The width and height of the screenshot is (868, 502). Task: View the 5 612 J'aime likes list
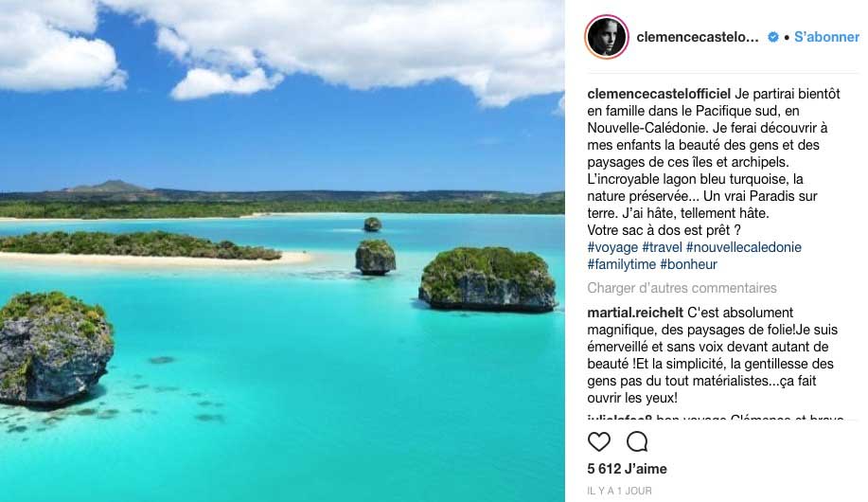coord(628,469)
